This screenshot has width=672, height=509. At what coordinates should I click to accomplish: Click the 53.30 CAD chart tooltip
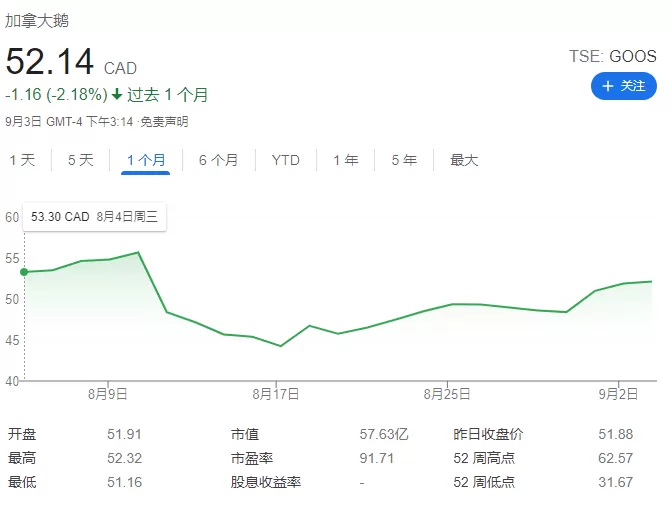[94, 217]
